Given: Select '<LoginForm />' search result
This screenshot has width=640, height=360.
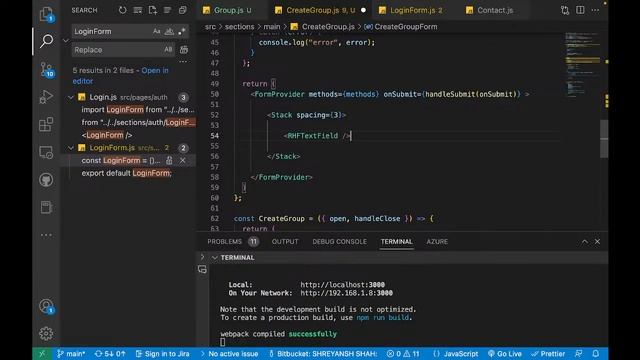Looking at the screenshot, I should coord(107,135).
